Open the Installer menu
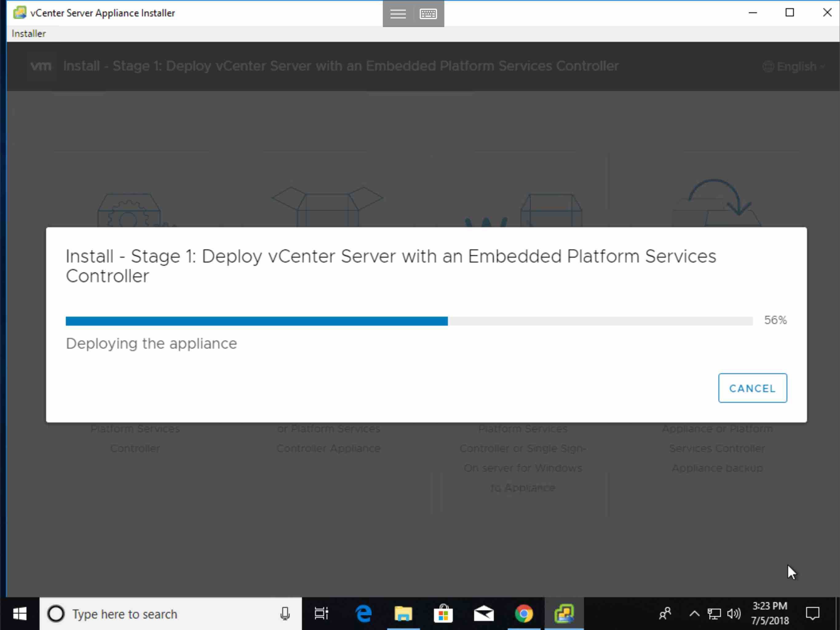The width and height of the screenshot is (840, 630). [x=29, y=34]
